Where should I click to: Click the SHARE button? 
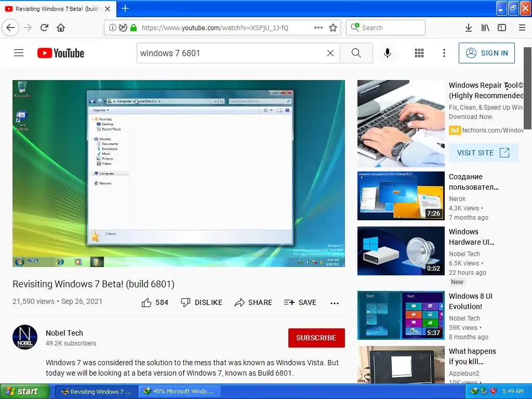point(254,302)
